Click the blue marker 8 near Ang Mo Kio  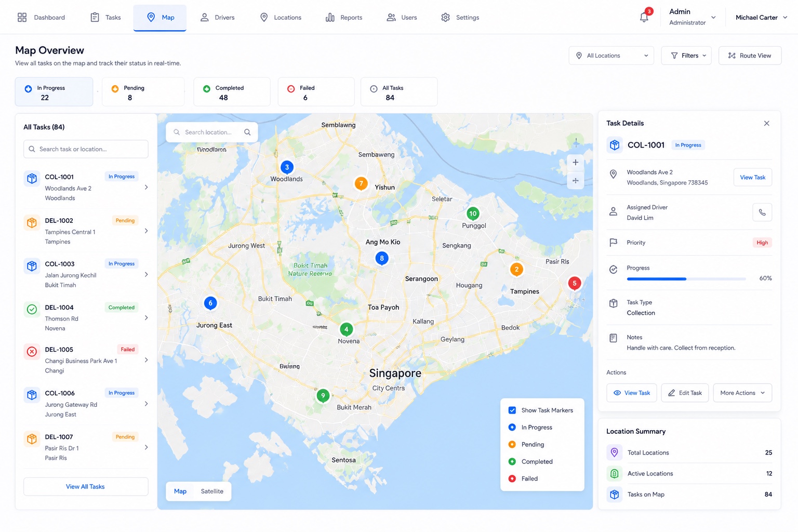[x=382, y=258]
